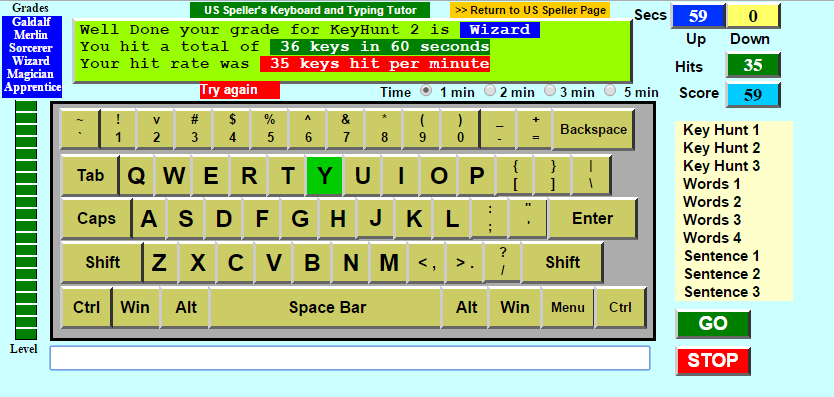Click the M key on the keyboard

[x=389, y=262]
